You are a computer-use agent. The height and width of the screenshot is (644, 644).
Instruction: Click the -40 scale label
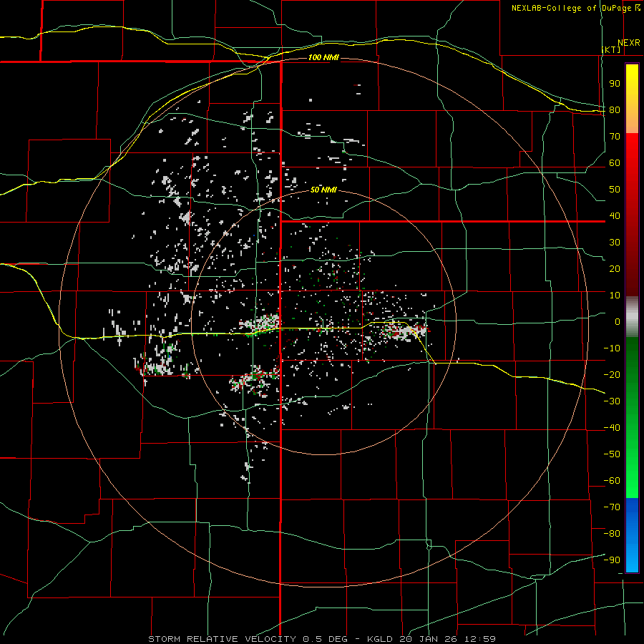click(x=612, y=428)
